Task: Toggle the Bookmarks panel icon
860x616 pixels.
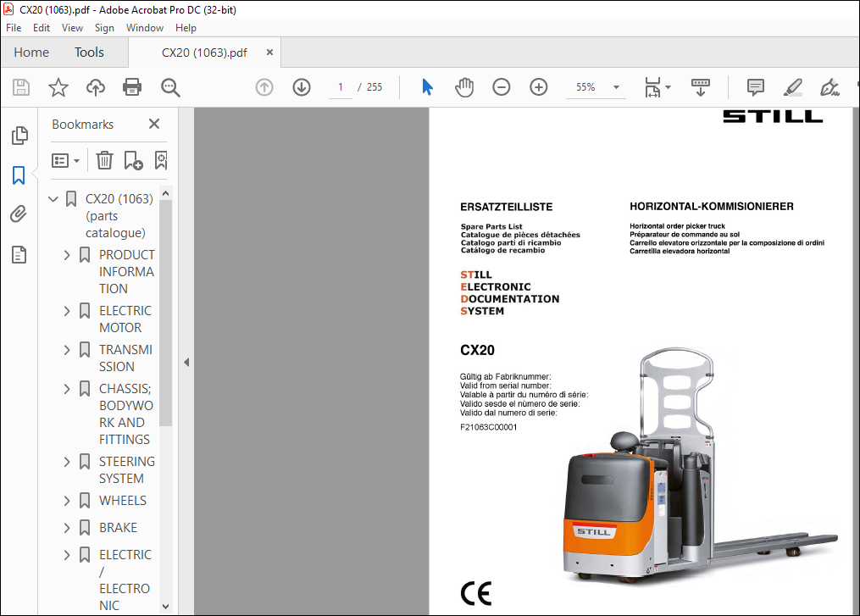Action: [x=19, y=175]
